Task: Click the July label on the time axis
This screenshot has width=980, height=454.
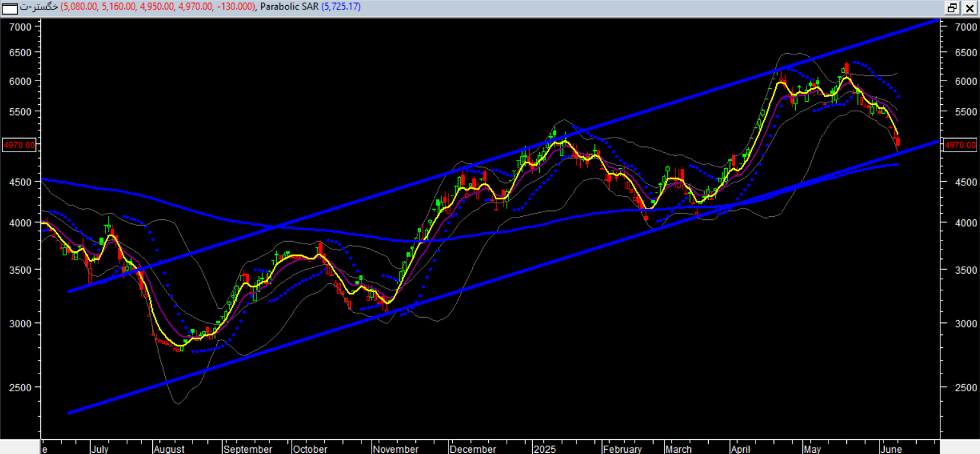Action: 99,449
